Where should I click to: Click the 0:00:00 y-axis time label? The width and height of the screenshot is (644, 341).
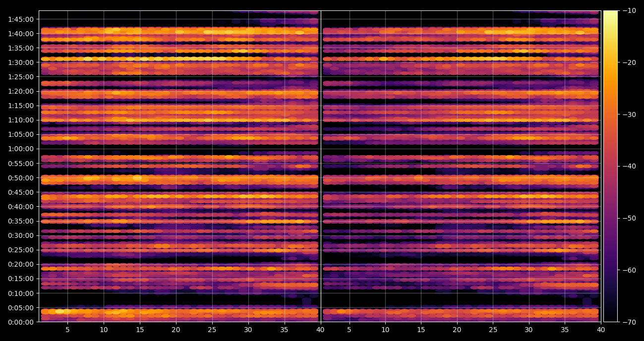point(21,322)
